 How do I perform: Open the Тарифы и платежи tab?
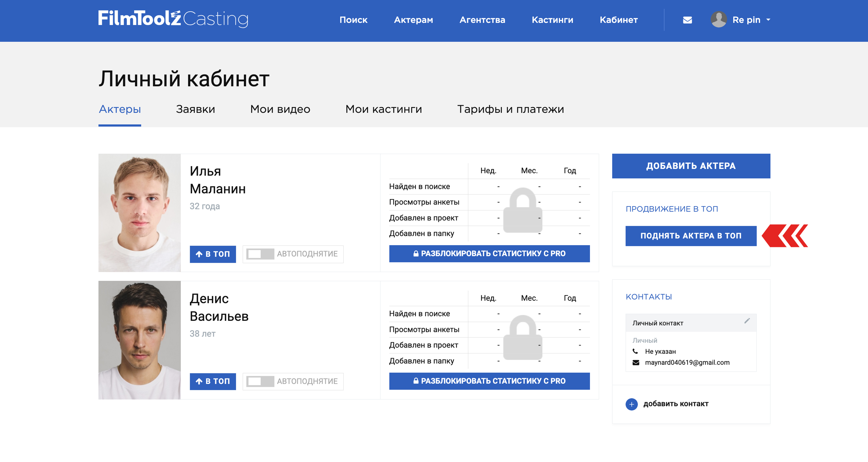[x=510, y=109]
